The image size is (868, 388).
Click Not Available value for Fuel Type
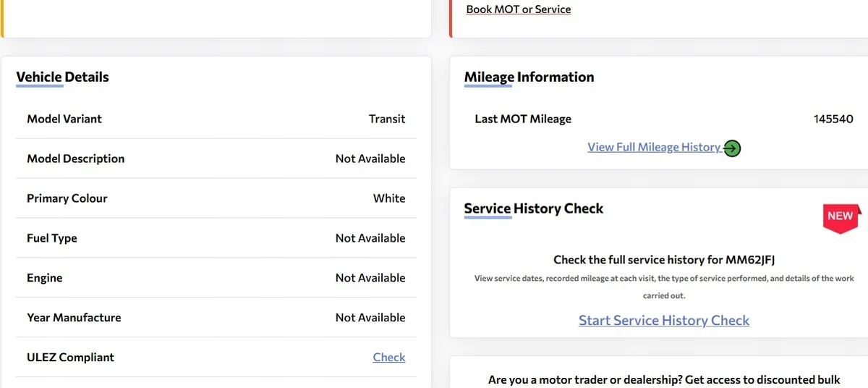pos(370,238)
